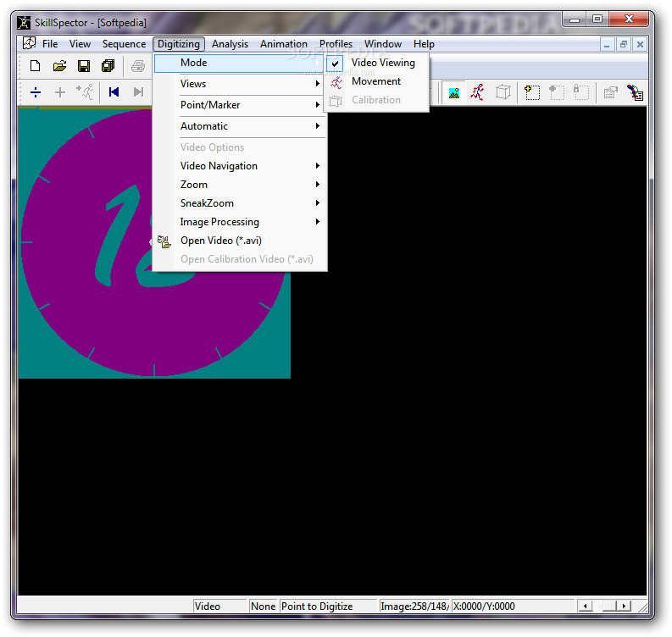Click the Open Video folder icon in menu
Viewport: 672px width, 637px height.
coord(164,241)
